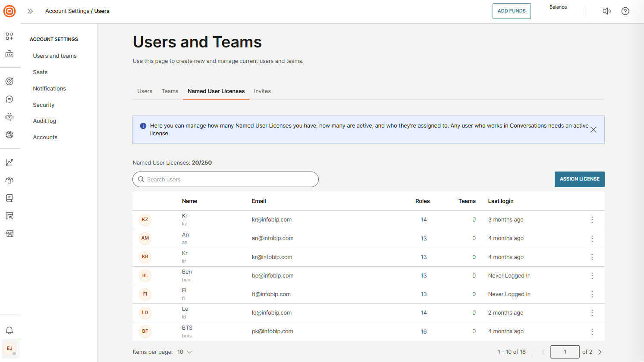Click the AM avatar

(x=145, y=238)
